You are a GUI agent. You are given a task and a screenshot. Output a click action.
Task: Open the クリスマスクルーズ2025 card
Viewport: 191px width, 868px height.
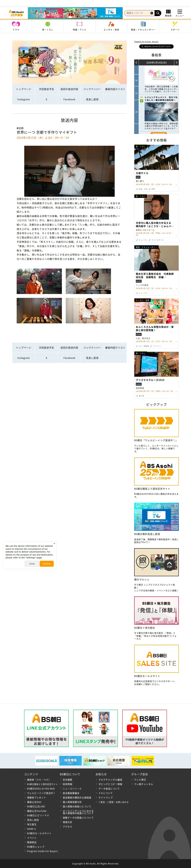(156, 375)
